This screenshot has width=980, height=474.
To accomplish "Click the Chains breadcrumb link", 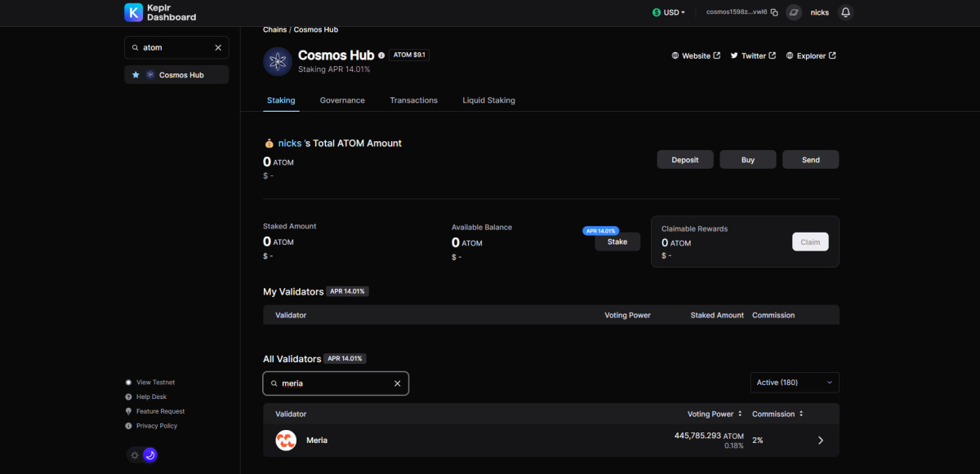I will click(x=274, y=29).
